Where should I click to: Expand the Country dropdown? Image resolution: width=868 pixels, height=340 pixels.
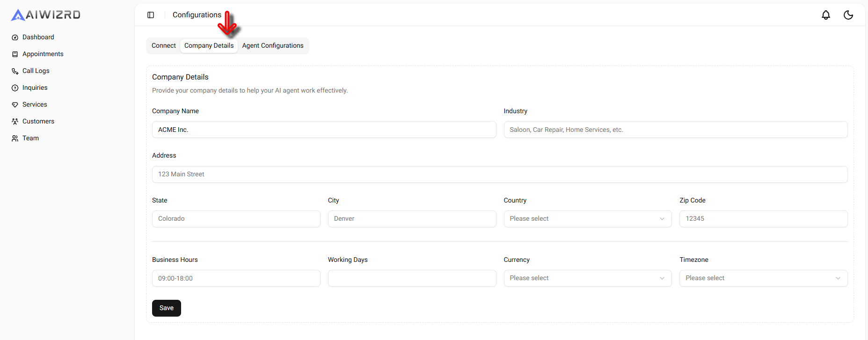[x=587, y=219]
